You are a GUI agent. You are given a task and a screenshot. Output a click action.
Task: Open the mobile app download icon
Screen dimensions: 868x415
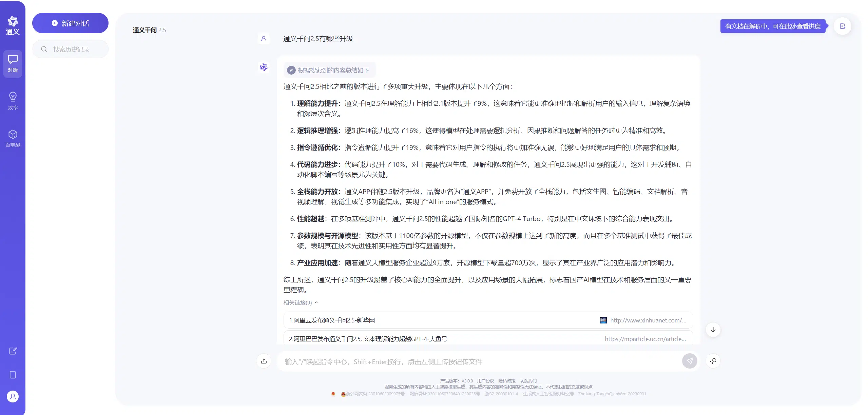(x=13, y=375)
